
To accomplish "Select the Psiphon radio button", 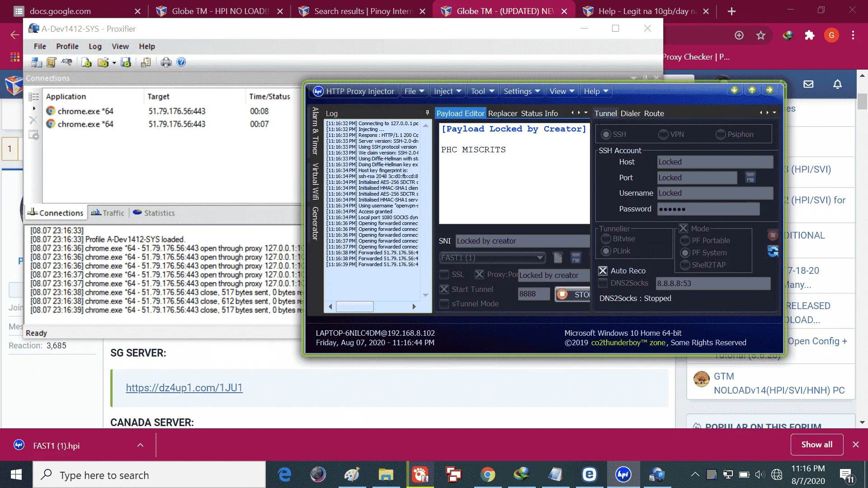I will coord(721,134).
